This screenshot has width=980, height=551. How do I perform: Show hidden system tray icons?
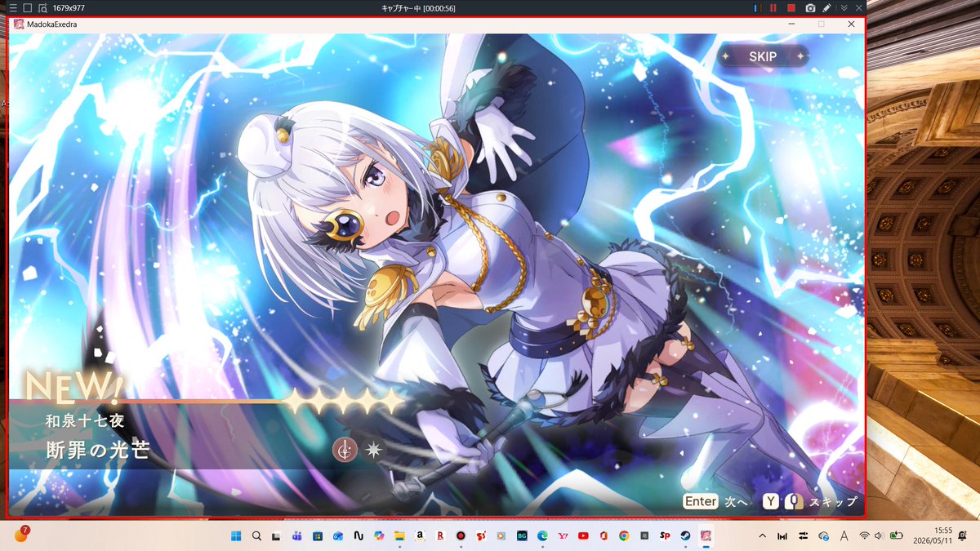click(x=763, y=536)
